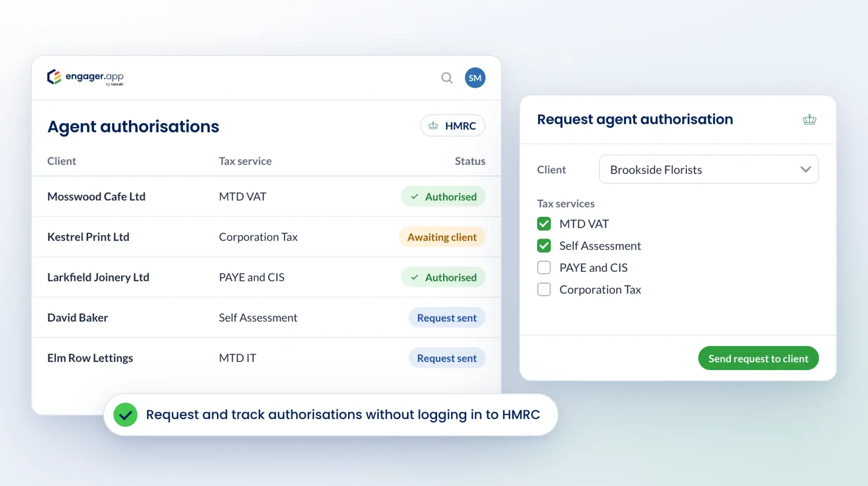Sort by the Tax service column header
This screenshot has width=868, height=486.
tap(245, 161)
